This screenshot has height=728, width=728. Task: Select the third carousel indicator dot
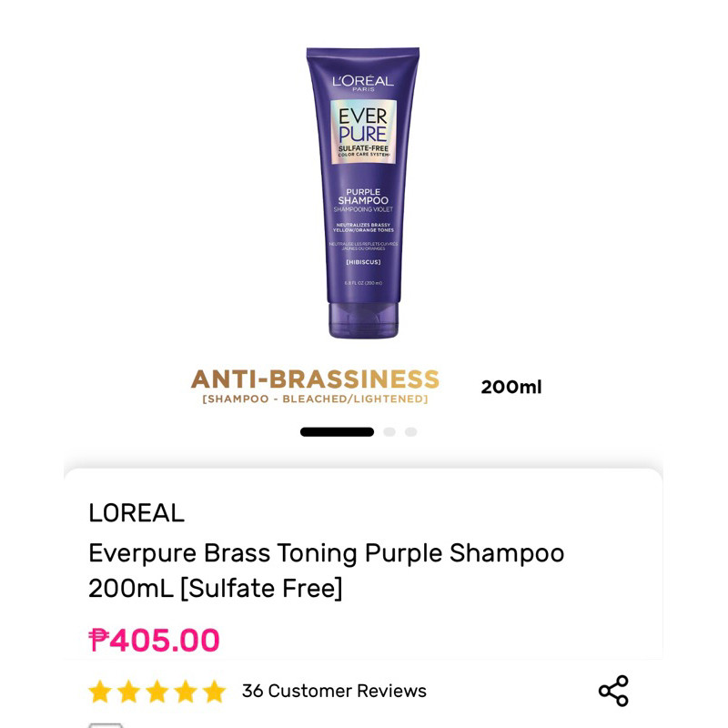pyautogui.click(x=411, y=431)
